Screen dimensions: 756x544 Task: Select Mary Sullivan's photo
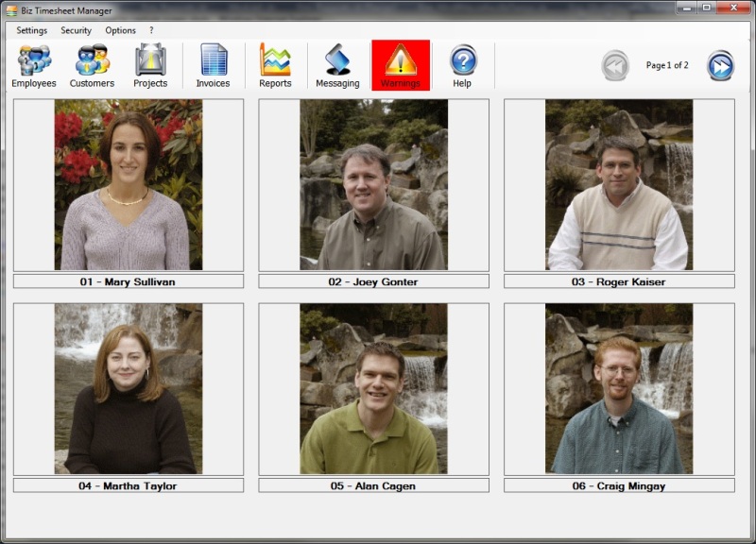[x=128, y=185]
